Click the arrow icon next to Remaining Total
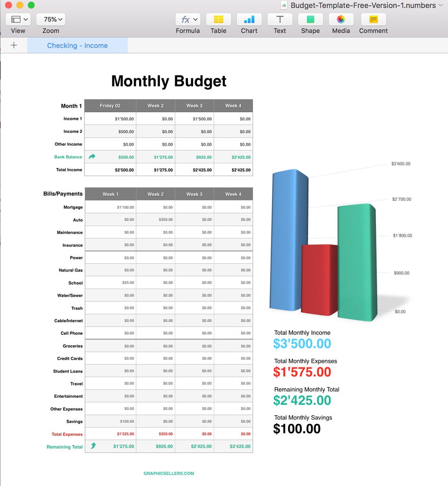 point(93,446)
